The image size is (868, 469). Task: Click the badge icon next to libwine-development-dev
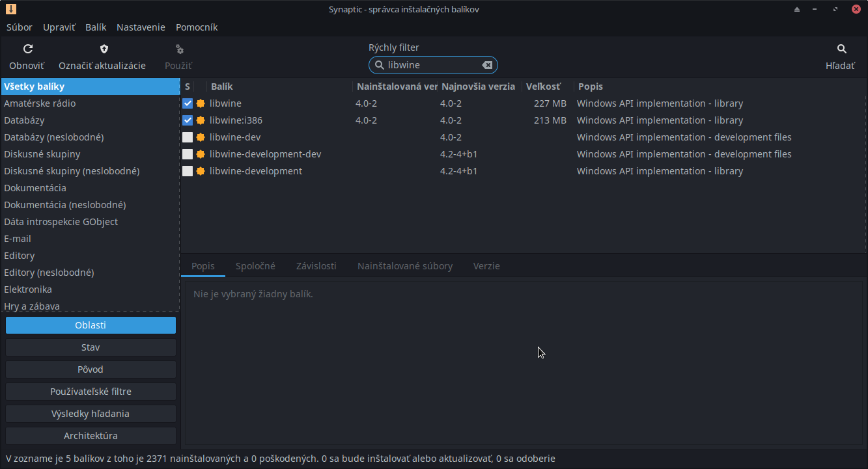click(x=201, y=154)
